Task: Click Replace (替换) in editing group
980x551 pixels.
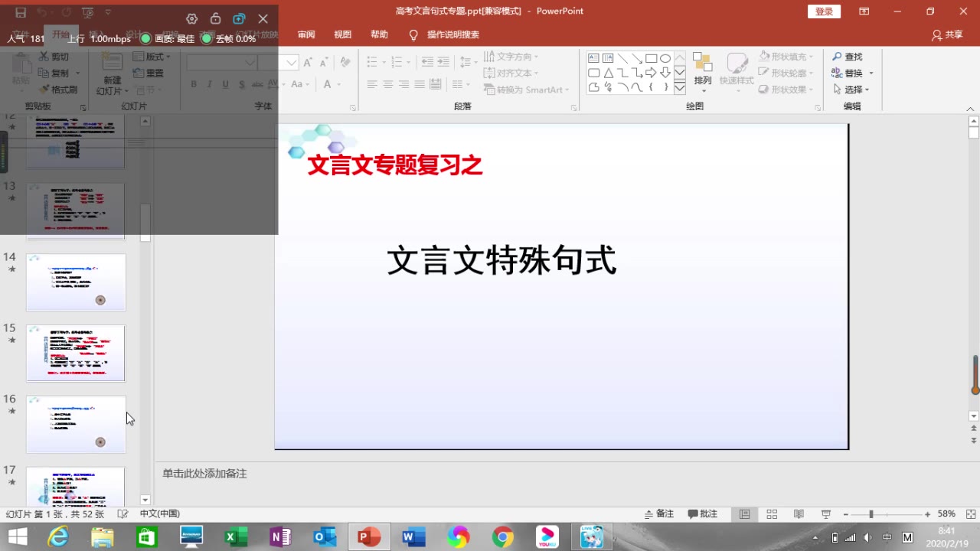Action: point(852,73)
